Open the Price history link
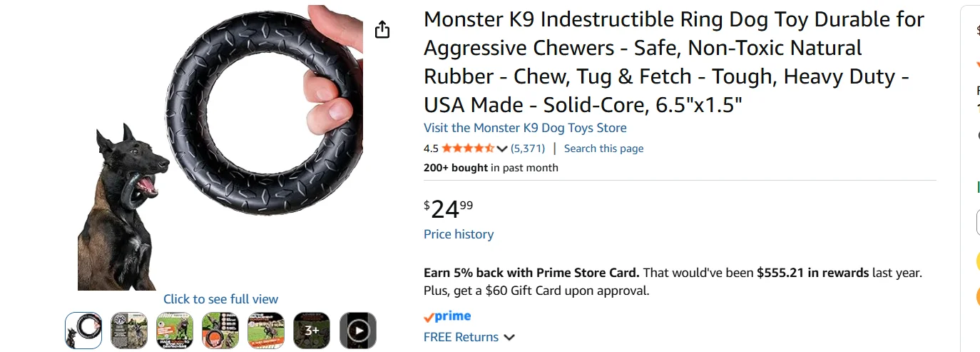This screenshot has width=980, height=352. (459, 234)
